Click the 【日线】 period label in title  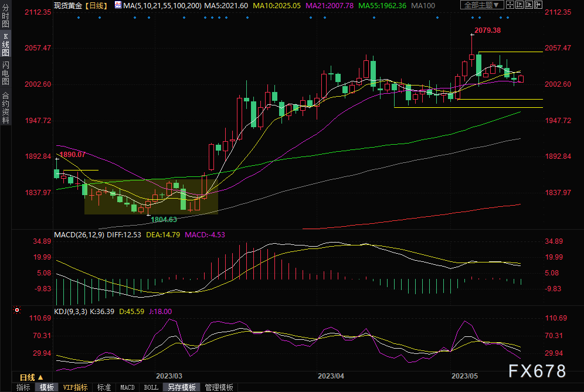pos(96,6)
